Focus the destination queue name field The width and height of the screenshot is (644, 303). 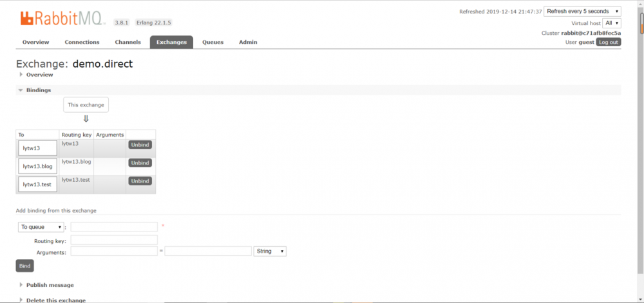[x=114, y=227]
